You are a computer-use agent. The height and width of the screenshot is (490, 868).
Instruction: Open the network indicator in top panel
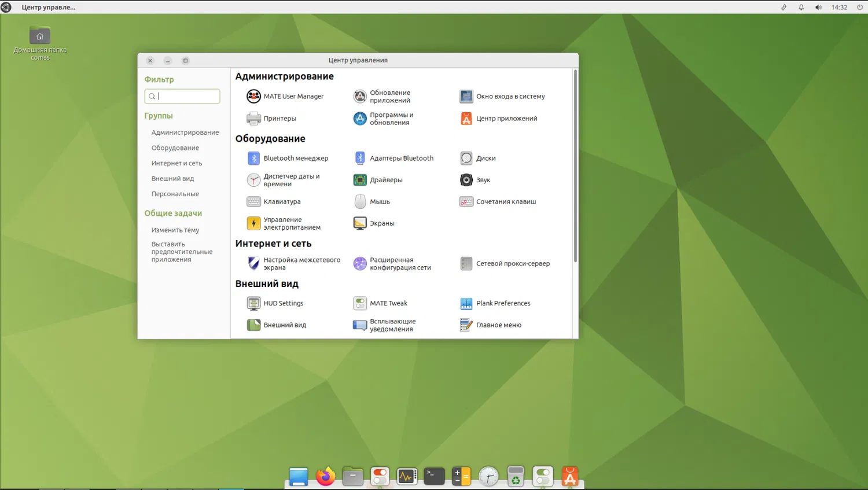click(784, 7)
